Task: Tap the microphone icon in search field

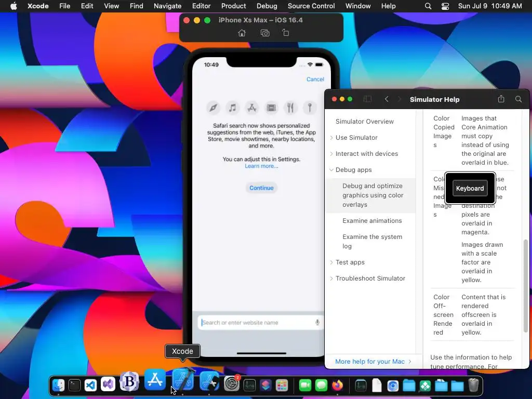Action: click(317, 322)
